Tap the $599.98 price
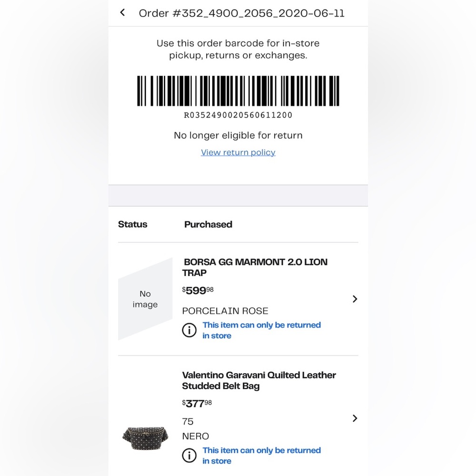The image size is (476, 476). [x=198, y=290]
